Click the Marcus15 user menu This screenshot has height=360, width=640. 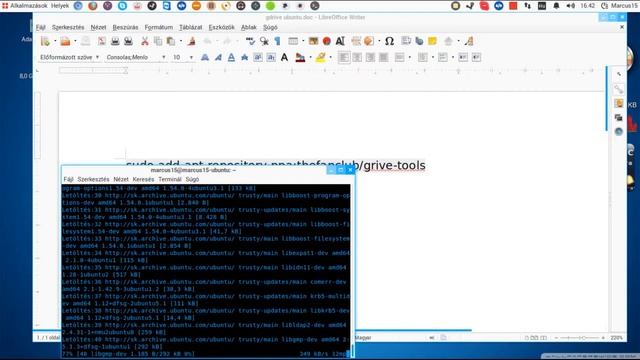(619, 6)
